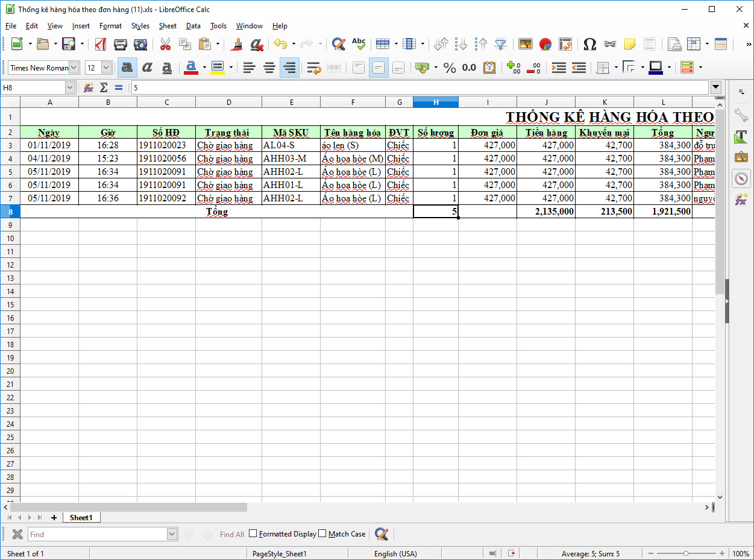Insert a chart using the pie chart icon
Viewport: 754px width, 560px height.
tap(545, 44)
